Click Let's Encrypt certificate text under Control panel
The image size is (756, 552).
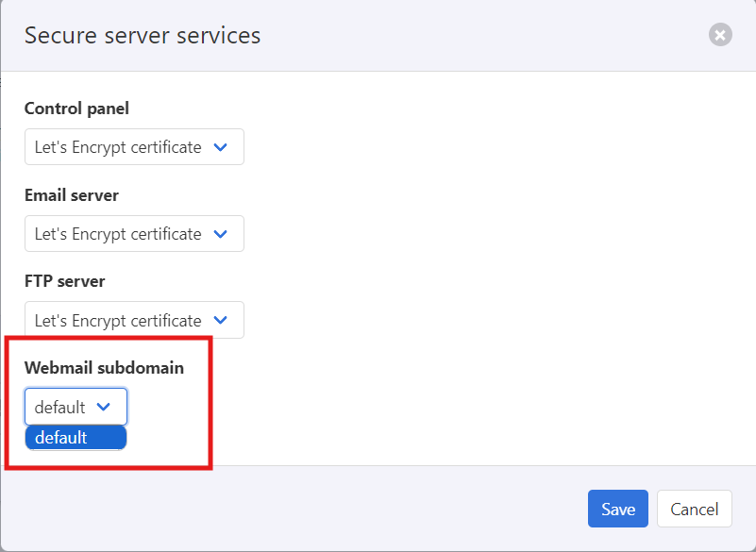point(118,147)
